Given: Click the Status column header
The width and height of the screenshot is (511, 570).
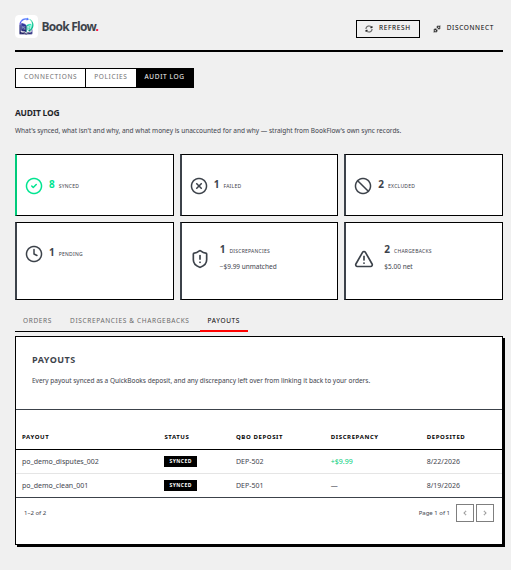Looking at the screenshot, I should click(x=177, y=437).
